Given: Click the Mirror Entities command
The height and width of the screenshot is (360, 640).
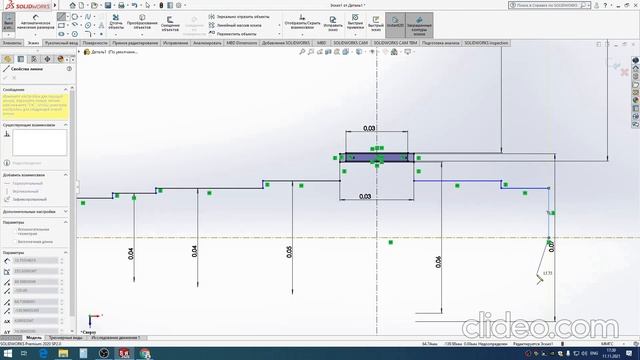Looking at the screenshot, I should (x=239, y=17).
